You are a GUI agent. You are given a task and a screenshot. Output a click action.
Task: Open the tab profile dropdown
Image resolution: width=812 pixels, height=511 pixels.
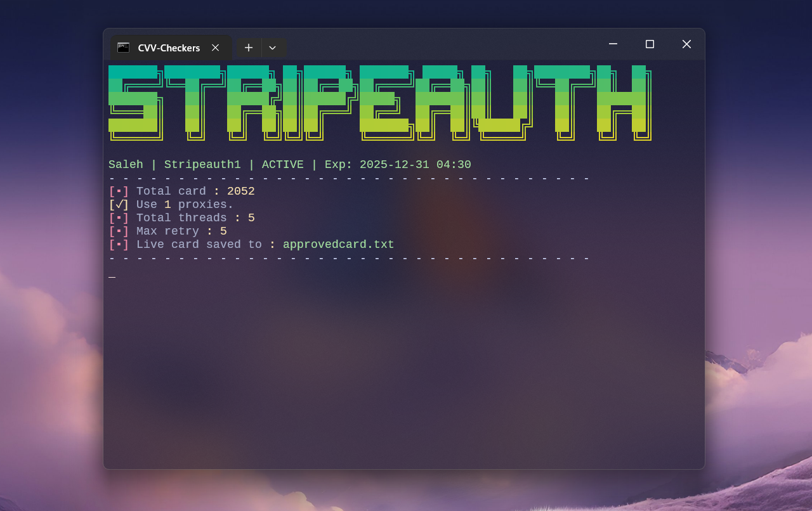(x=273, y=48)
